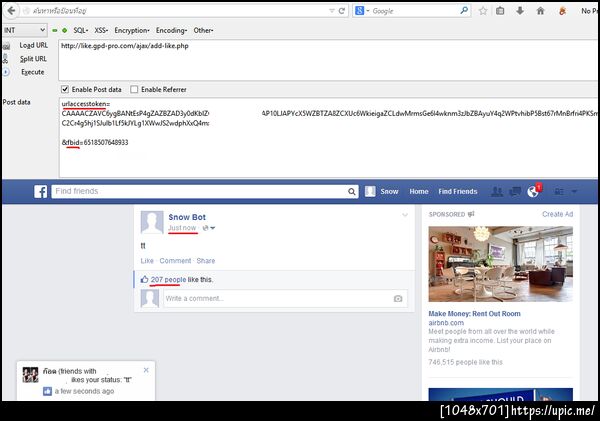Click the green HackBar plus dot
This screenshot has width=600, height=421.
tap(64, 30)
